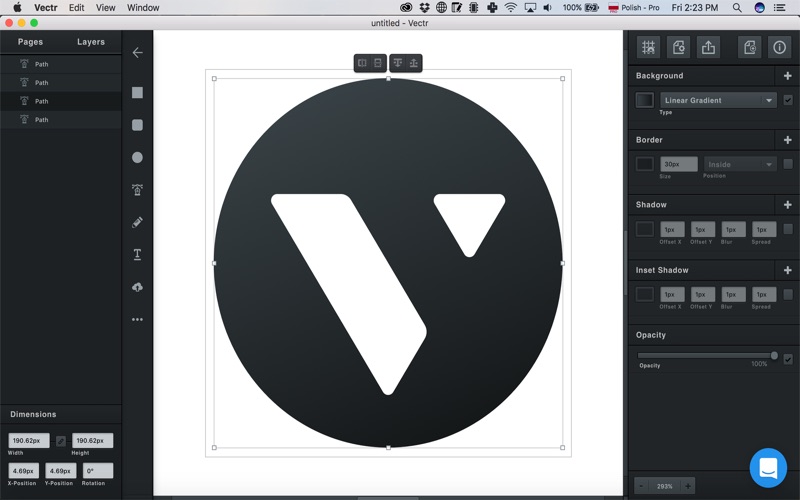Click the export share icon
The height and width of the screenshot is (500, 800).
[x=708, y=47]
